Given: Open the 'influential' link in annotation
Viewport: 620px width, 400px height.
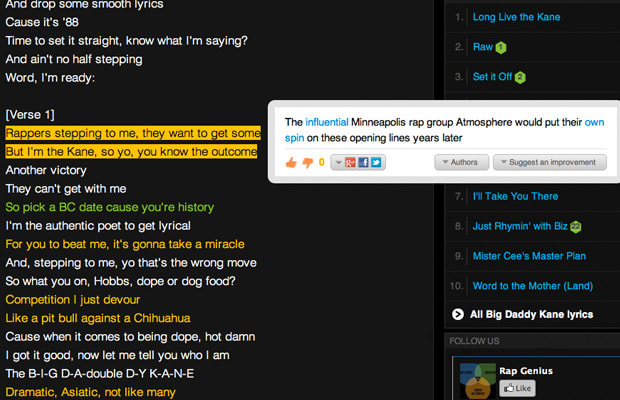Looking at the screenshot, I should pos(327,122).
